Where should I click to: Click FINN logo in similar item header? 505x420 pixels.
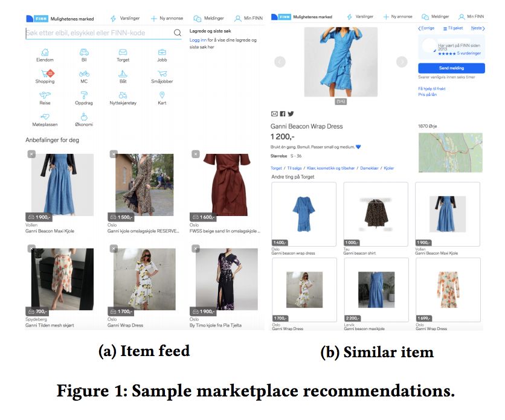(x=281, y=17)
